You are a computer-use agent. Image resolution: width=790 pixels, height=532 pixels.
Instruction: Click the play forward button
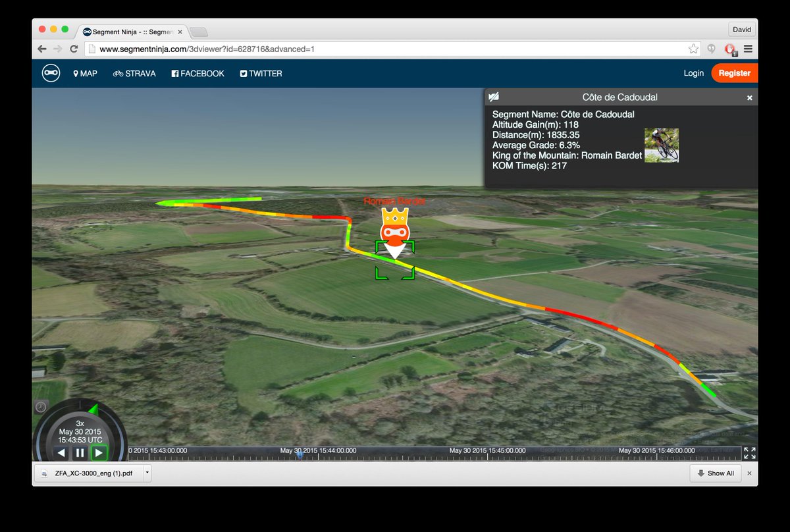[99, 452]
